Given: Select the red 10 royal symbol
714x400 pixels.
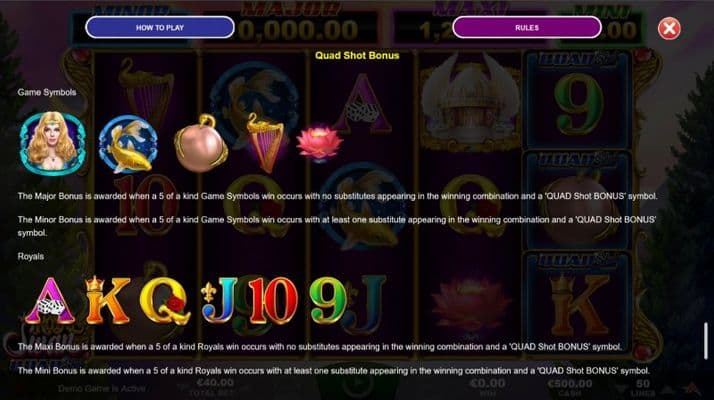Looking at the screenshot, I should coord(273,301).
